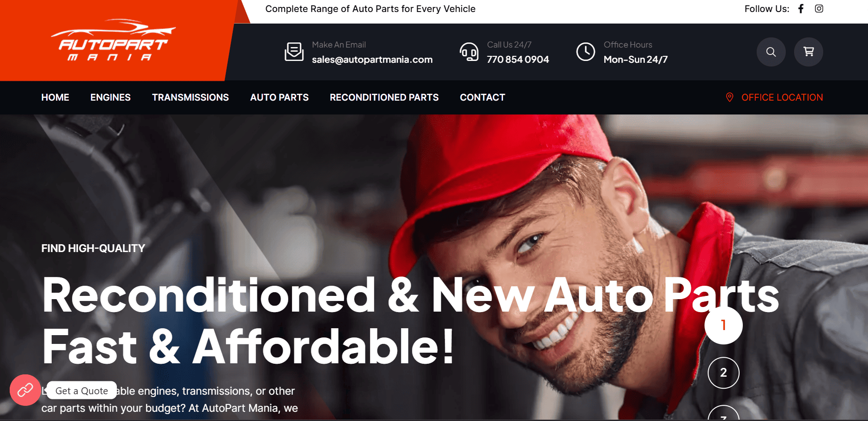Click the headset call icon
The image size is (868, 421).
click(469, 52)
